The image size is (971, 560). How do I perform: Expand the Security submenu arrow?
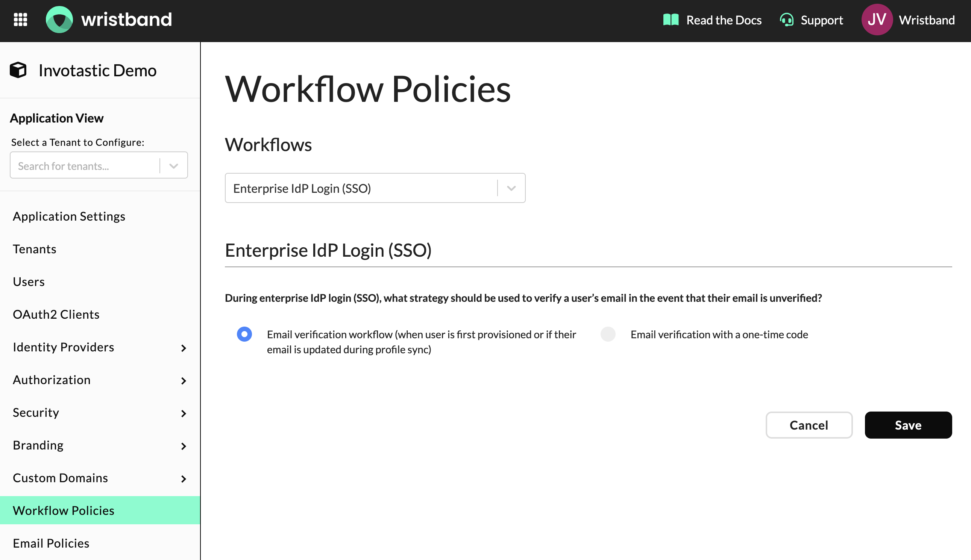click(x=183, y=413)
